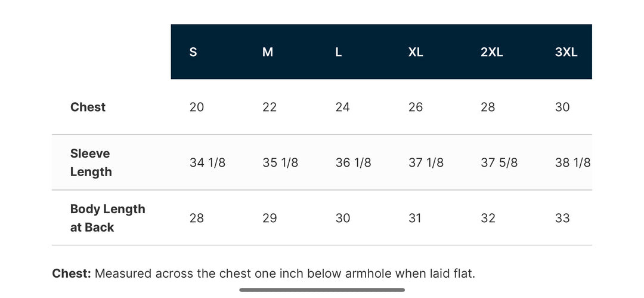This screenshot has width=644, height=298.
Task: Click the S size column header
Action: tap(193, 52)
